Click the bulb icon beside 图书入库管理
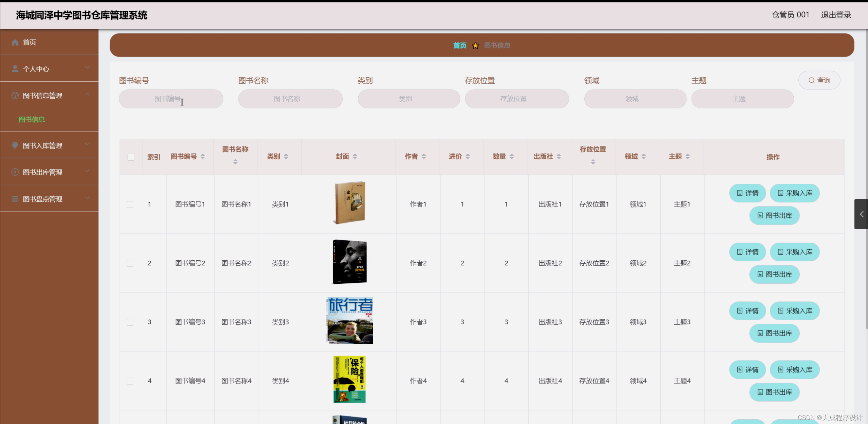 coord(15,145)
